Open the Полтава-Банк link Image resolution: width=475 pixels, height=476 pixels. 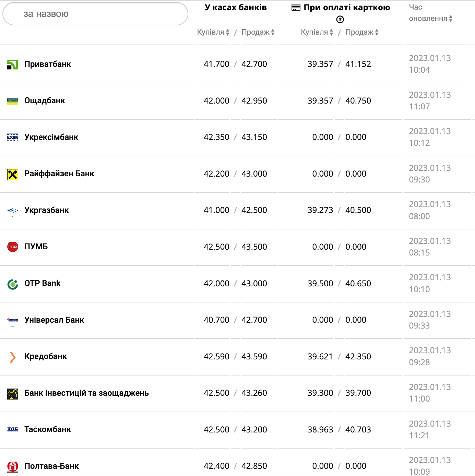coord(51,466)
